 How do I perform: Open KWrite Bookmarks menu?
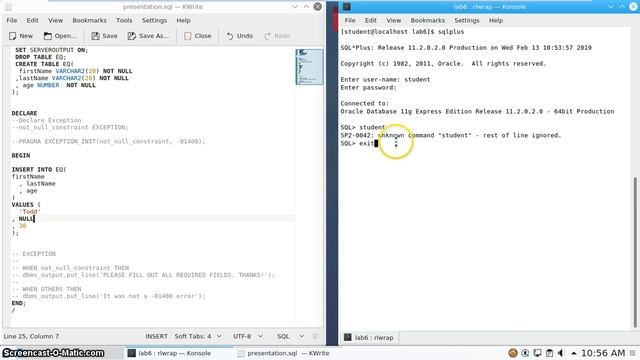pos(89,20)
